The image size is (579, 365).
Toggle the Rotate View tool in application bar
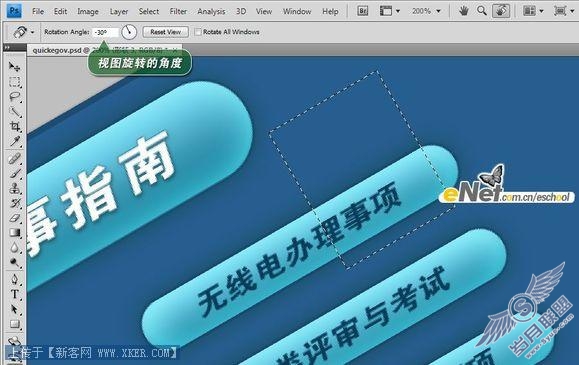(501, 11)
